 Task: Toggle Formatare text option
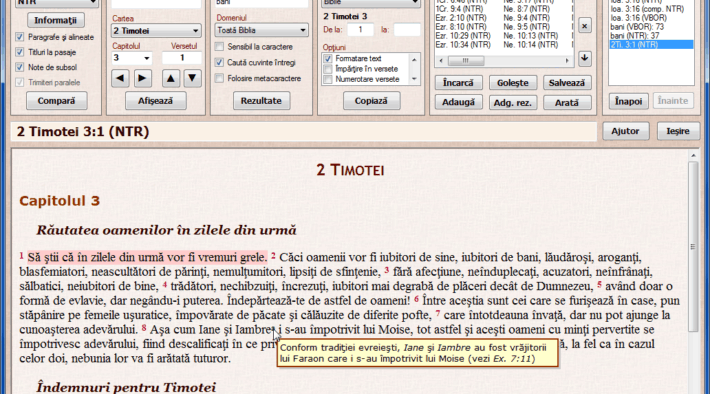pos(328,58)
